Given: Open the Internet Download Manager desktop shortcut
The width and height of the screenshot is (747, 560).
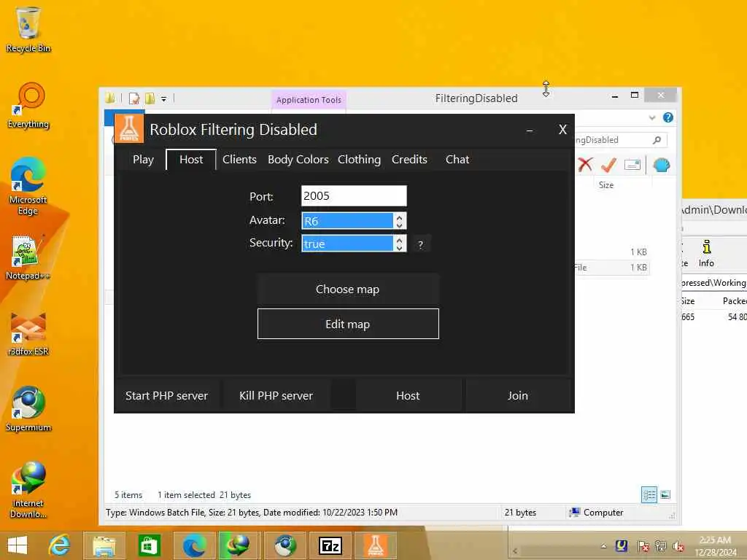Looking at the screenshot, I should coord(28,489).
